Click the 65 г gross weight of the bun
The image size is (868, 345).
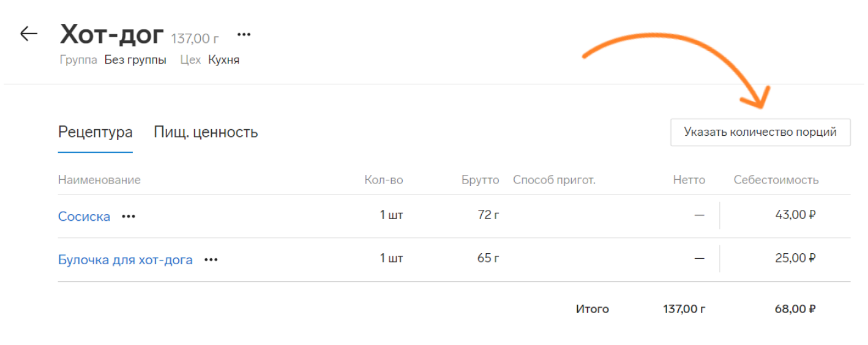point(488,258)
